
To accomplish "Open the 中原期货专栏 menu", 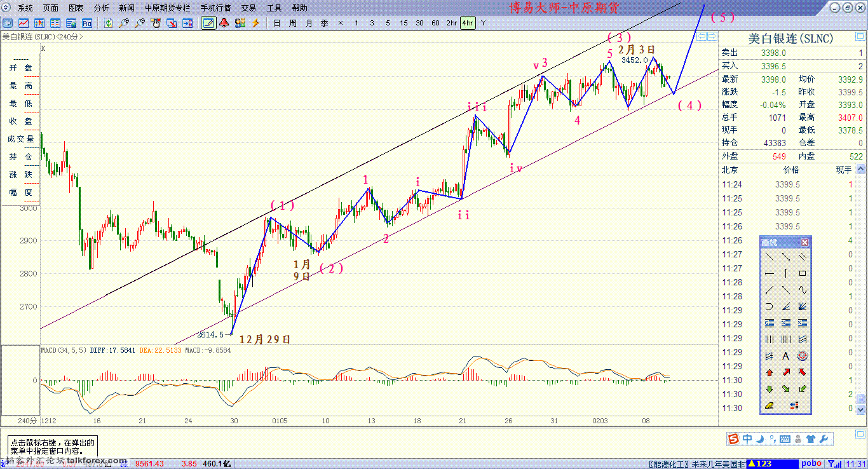I will [167, 8].
